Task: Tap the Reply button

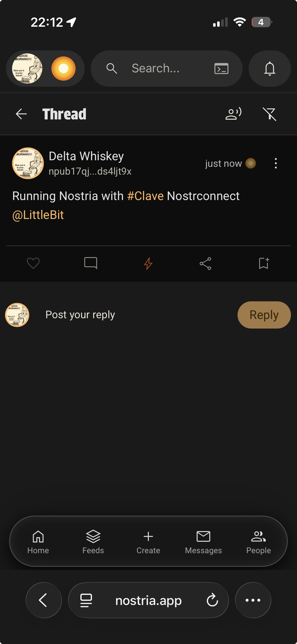Action: point(264,315)
